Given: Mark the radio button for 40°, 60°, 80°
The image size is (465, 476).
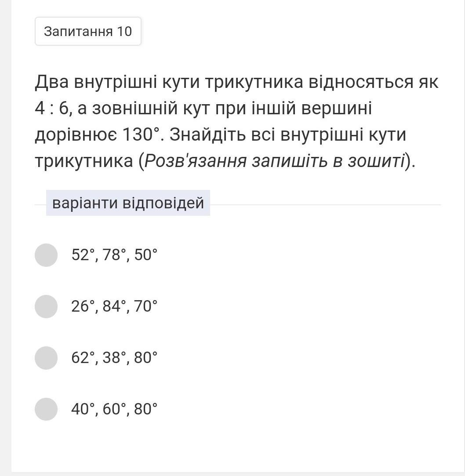Looking at the screenshot, I should pyautogui.click(x=46, y=409).
